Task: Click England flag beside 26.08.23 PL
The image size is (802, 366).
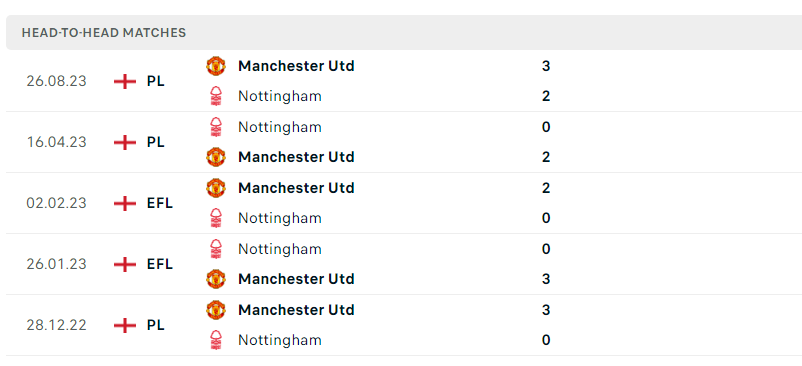Action: tap(125, 81)
